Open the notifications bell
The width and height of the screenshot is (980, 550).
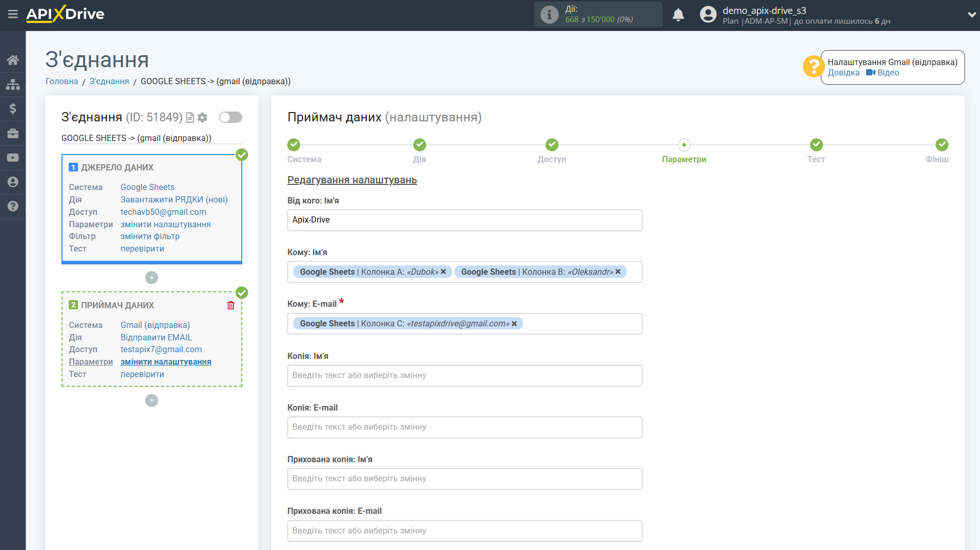[x=678, y=15]
